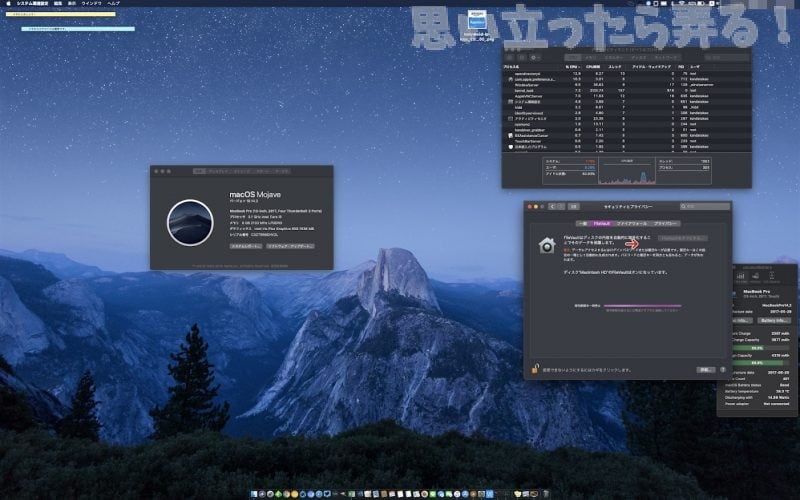This screenshot has width=800, height=500.
Task: Click the システムレポート button
Action: point(246,246)
